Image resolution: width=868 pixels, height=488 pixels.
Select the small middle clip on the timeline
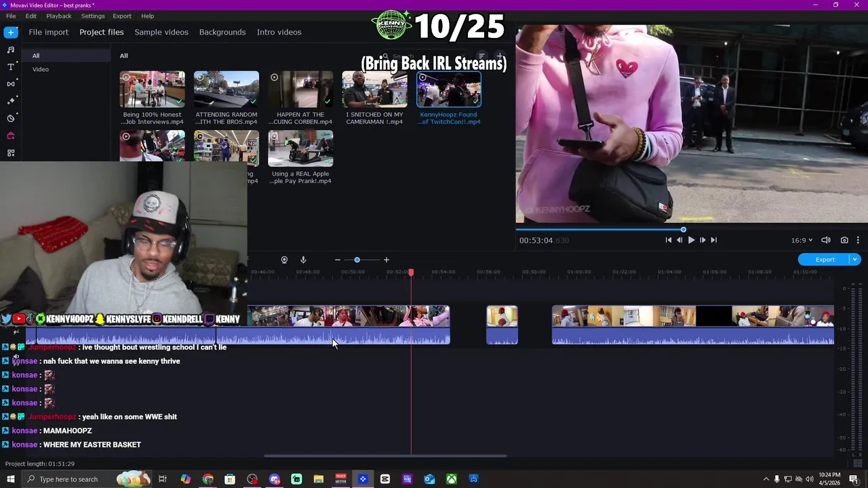coord(502,325)
